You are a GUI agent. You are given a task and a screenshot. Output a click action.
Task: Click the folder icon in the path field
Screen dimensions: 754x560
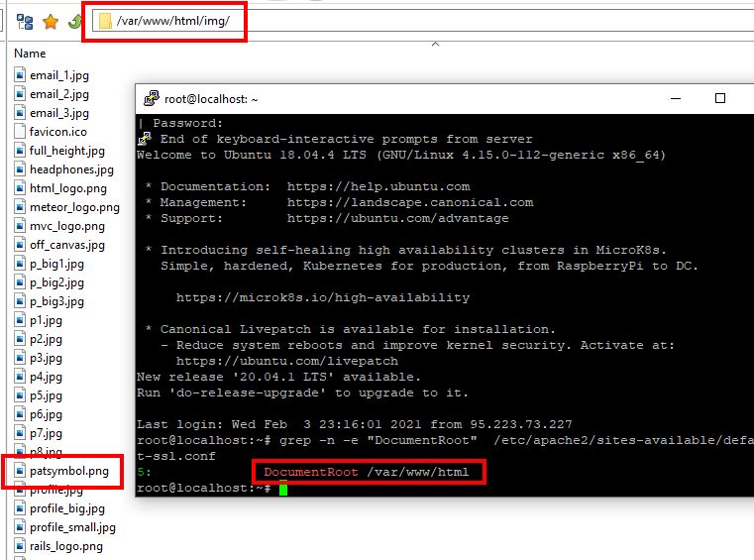pos(105,21)
